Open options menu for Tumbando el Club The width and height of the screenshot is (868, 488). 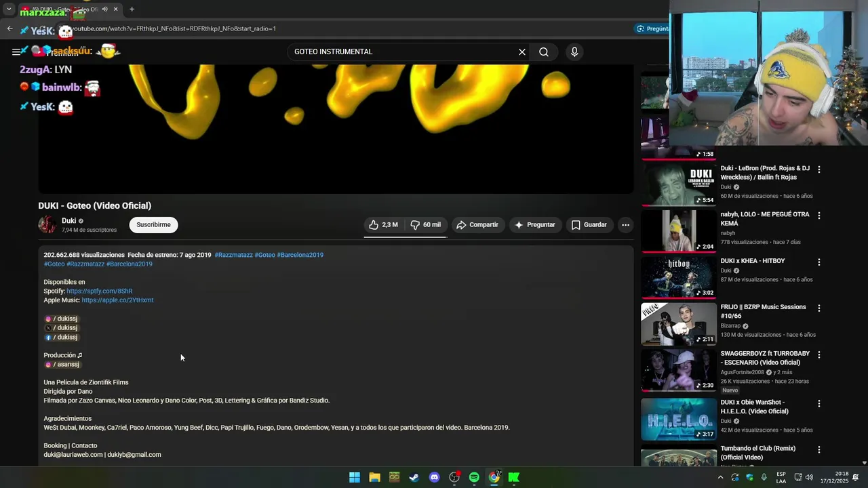[818, 449]
